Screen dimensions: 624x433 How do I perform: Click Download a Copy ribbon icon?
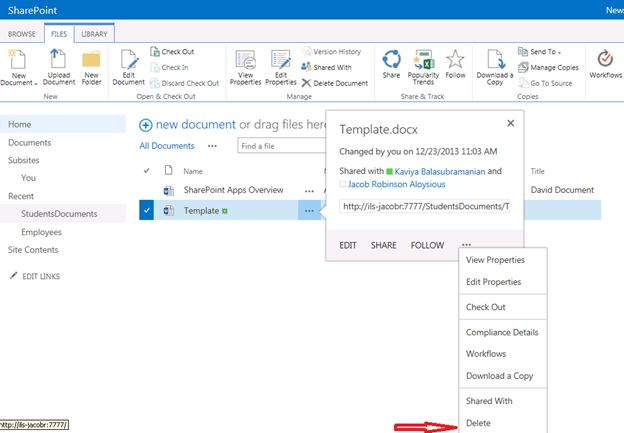496,59
